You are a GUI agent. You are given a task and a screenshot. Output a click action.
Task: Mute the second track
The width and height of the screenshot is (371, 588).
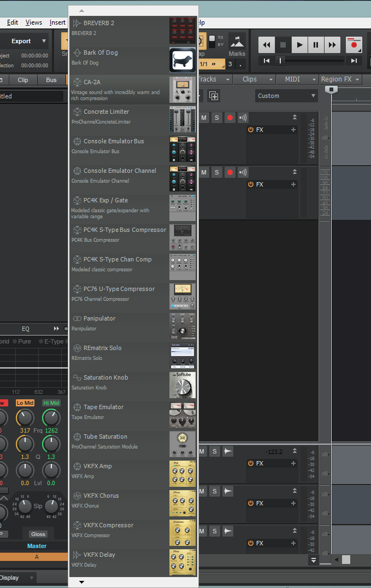(204, 172)
